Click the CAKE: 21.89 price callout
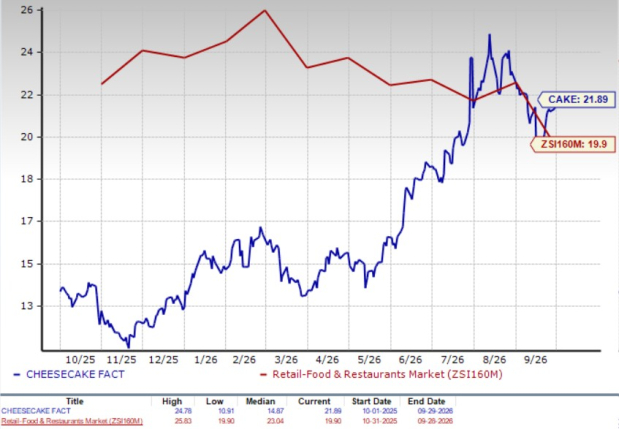Viewport: 619px width, 429px height. click(577, 99)
